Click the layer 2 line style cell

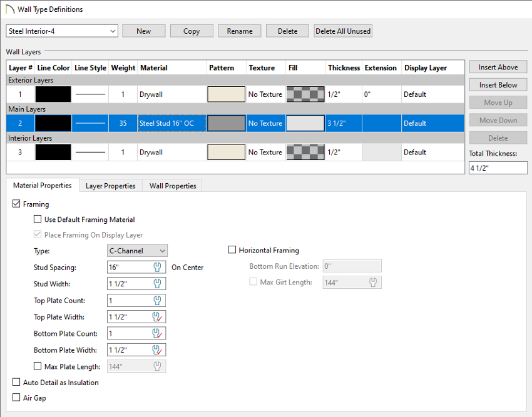click(90, 123)
